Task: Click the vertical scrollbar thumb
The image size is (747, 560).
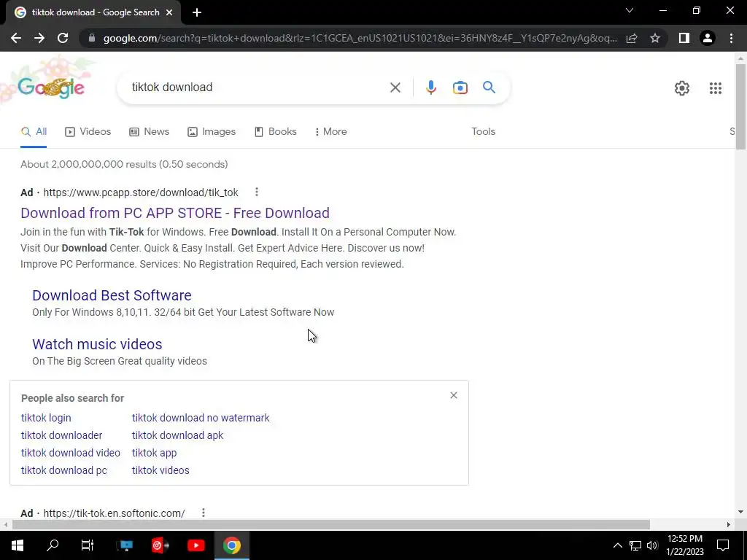Action: (740, 107)
